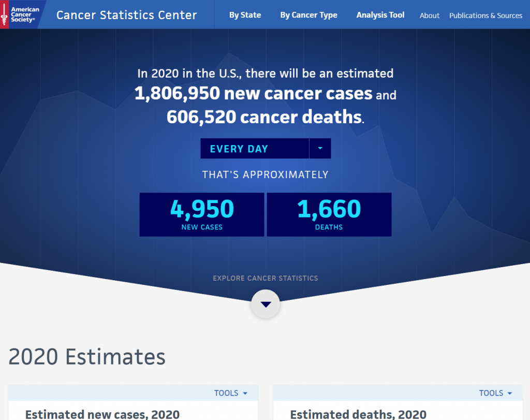Click the 2020 Estimates section heading
530x420 pixels.
(87, 357)
